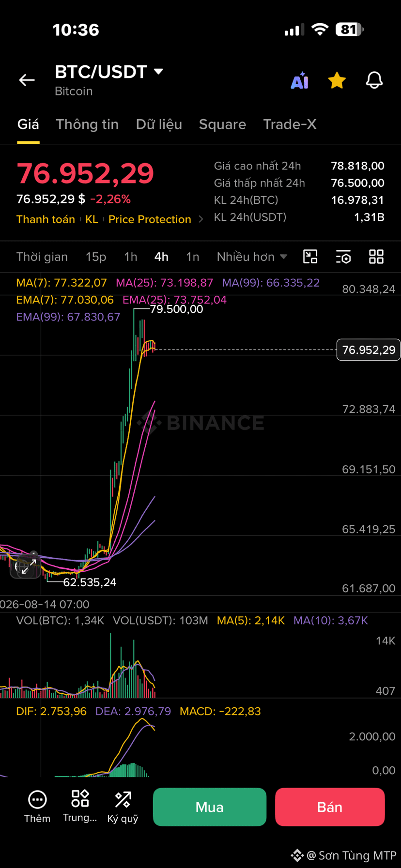Image resolution: width=401 pixels, height=868 pixels.
Task: Open the Trade-X tab
Action: pyautogui.click(x=290, y=124)
